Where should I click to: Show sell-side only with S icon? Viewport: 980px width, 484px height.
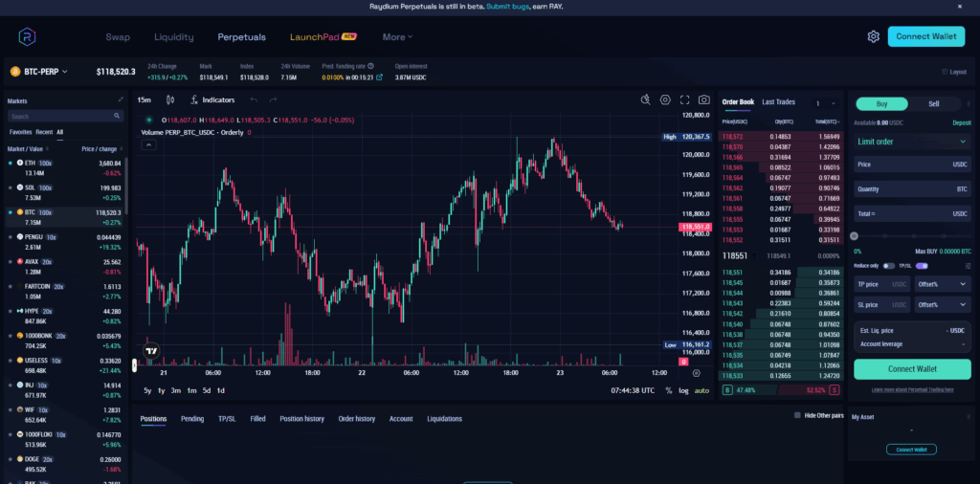[835, 389]
